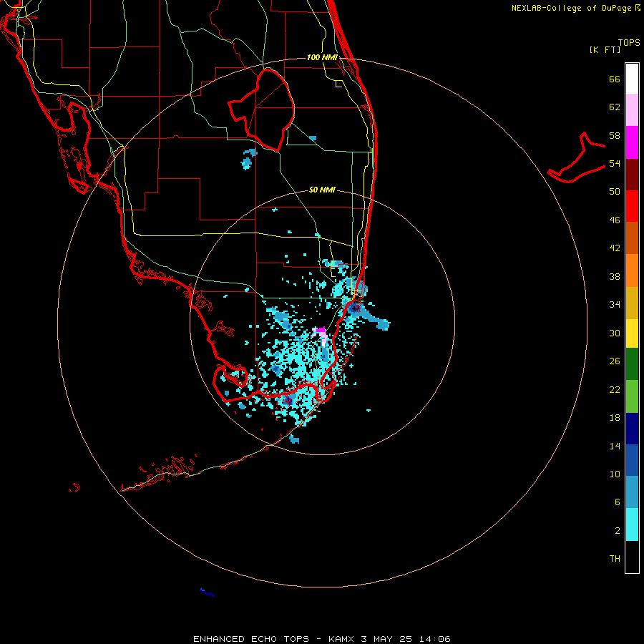This screenshot has width=644, height=644.
Task: Click the "10" legend value
Action: pos(615,474)
